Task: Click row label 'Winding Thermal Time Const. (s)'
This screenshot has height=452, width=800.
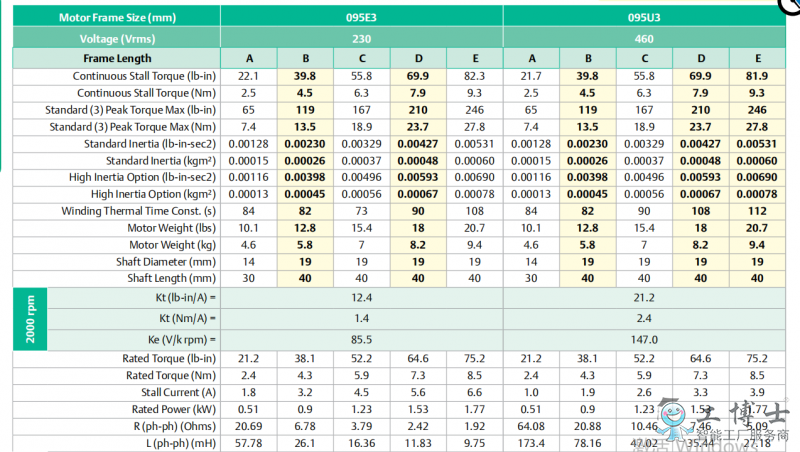Action: (138, 211)
